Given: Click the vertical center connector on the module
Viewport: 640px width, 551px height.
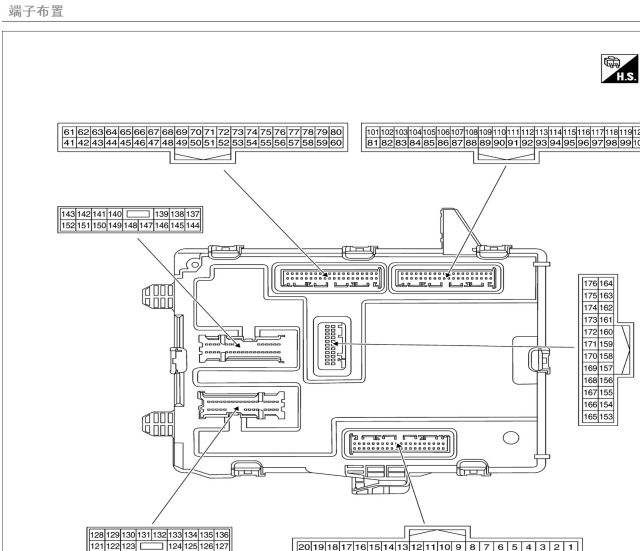Looking at the screenshot, I should (x=333, y=345).
